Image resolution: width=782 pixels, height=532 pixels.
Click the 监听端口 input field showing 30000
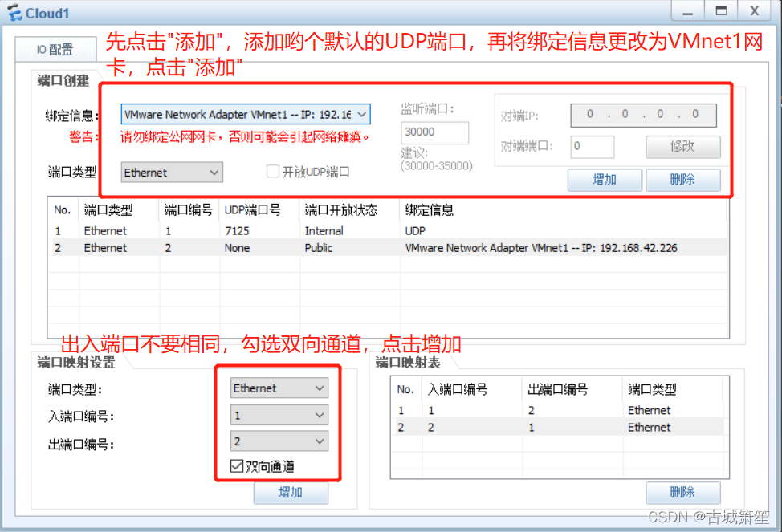(434, 132)
